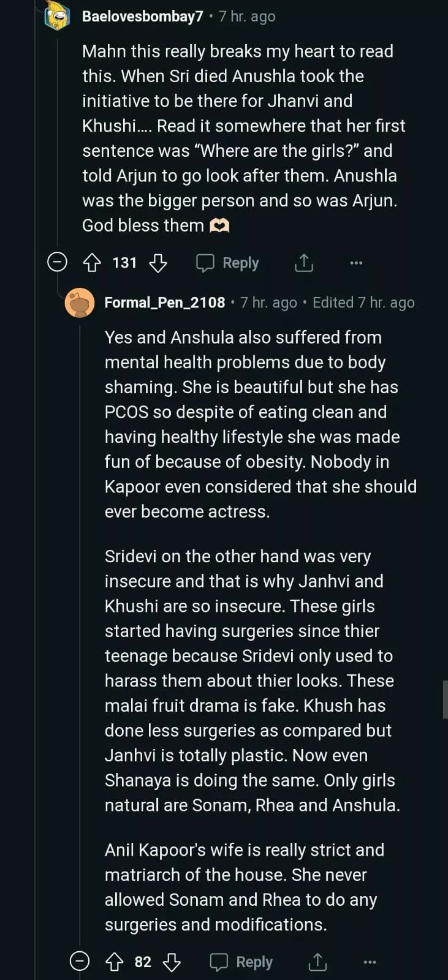Click the scrollbar handle on the right edge
This screenshot has height=980, width=448.
(x=445, y=699)
